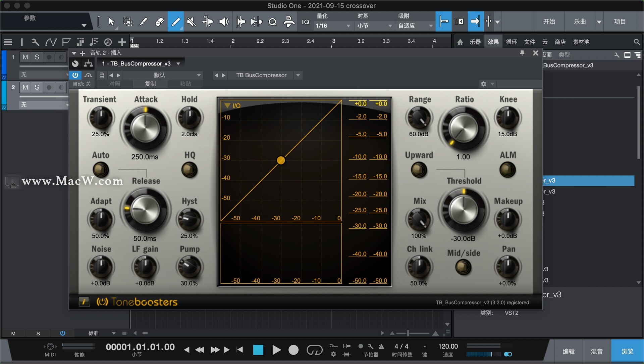Click the 项目 project button
This screenshot has height=364, width=644.
pyautogui.click(x=620, y=21)
